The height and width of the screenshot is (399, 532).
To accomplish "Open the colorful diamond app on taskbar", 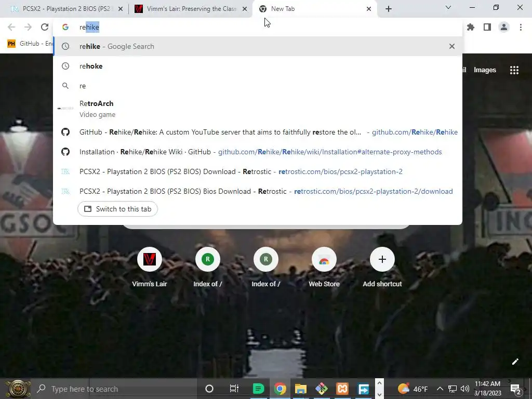I will [x=321, y=389].
